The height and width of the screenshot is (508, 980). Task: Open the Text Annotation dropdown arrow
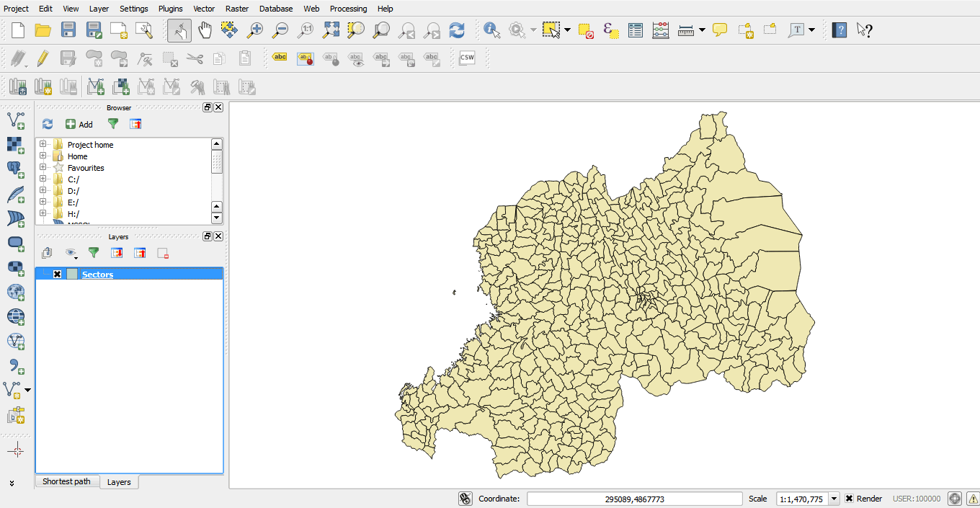point(812,30)
